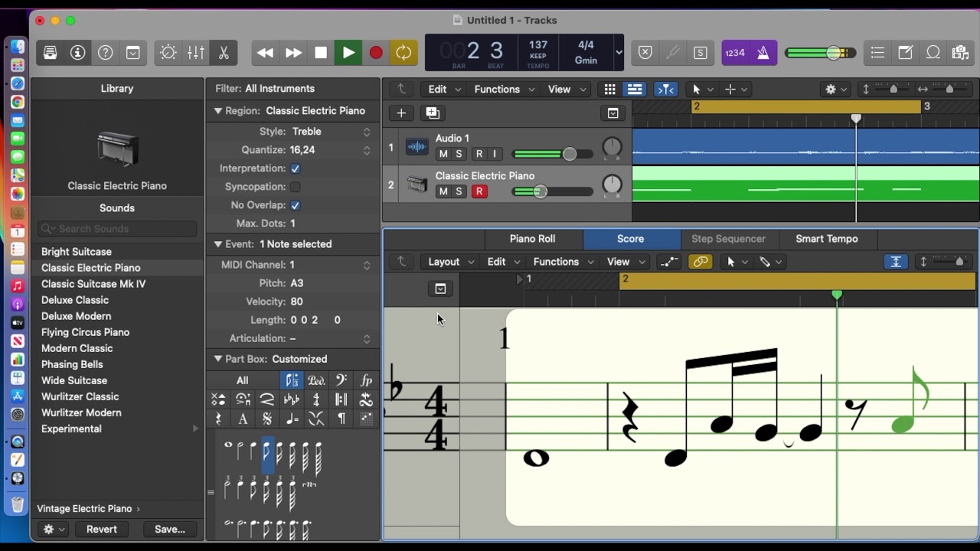Switch to the Piano Roll tab
Image resolution: width=980 pixels, height=551 pixels.
pyautogui.click(x=532, y=239)
